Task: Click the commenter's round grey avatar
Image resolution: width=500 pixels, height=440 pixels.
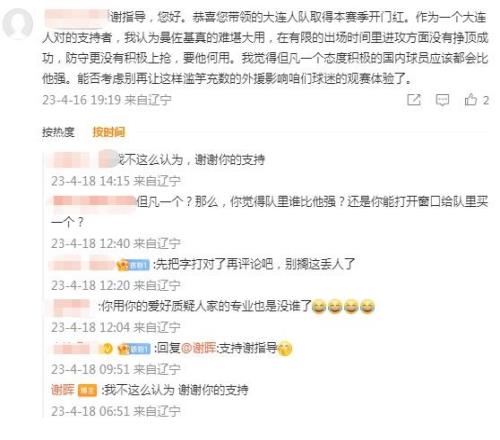Action: click(x=17, y=24)
